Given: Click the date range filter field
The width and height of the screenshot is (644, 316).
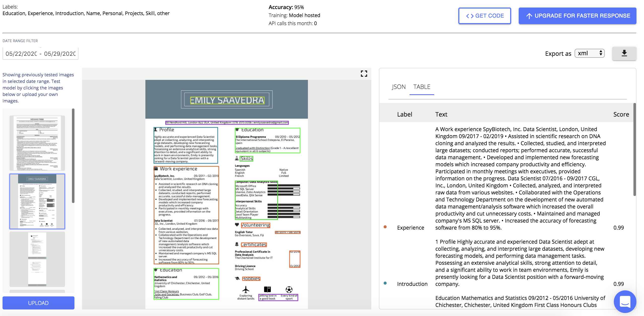Looking at the screenshot, I should pyautogui.click(x=41, y=54).
